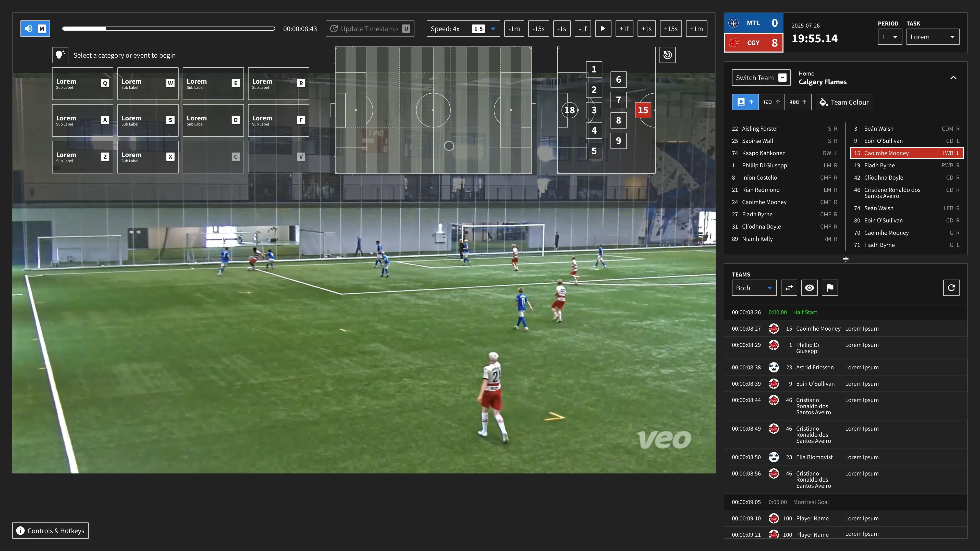
Task: Click the 1-5 speed hotkey badge
Action: [478, 29]
